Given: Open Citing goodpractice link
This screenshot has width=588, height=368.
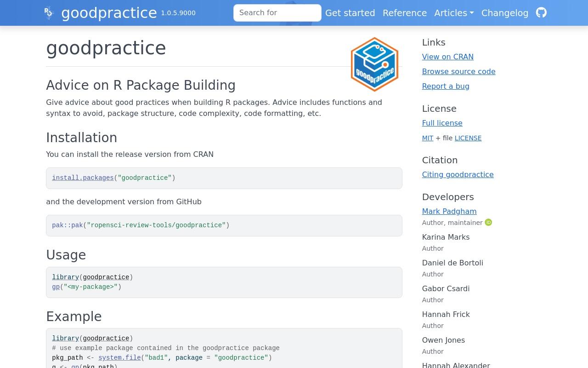Looking at the screenshot, I should click(458, 174).
